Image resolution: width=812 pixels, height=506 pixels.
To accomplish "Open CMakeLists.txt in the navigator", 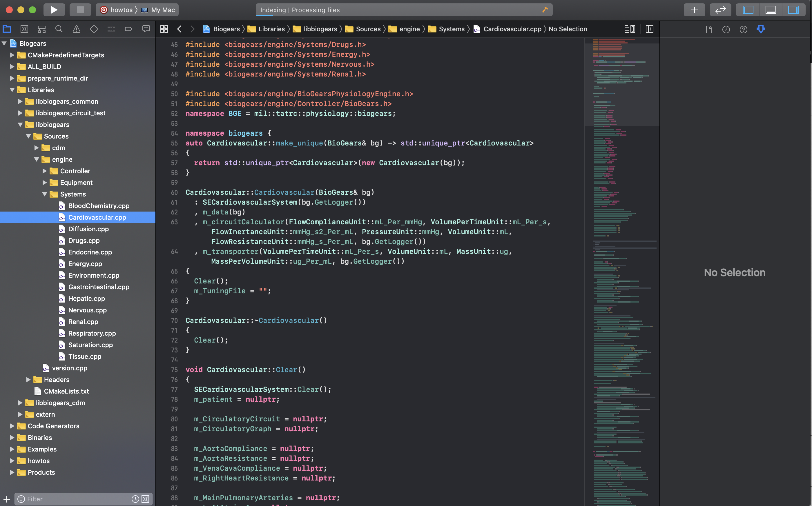I will 66,391.
